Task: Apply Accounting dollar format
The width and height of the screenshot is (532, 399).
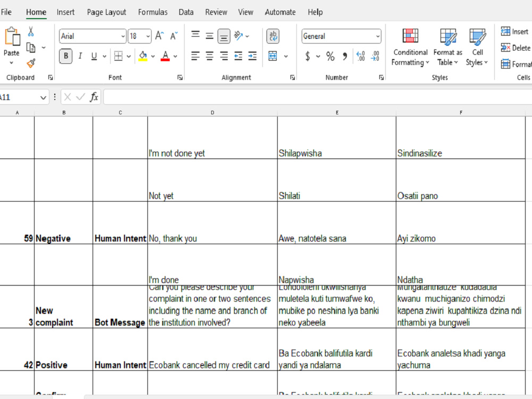Action: tap(307, 56)
